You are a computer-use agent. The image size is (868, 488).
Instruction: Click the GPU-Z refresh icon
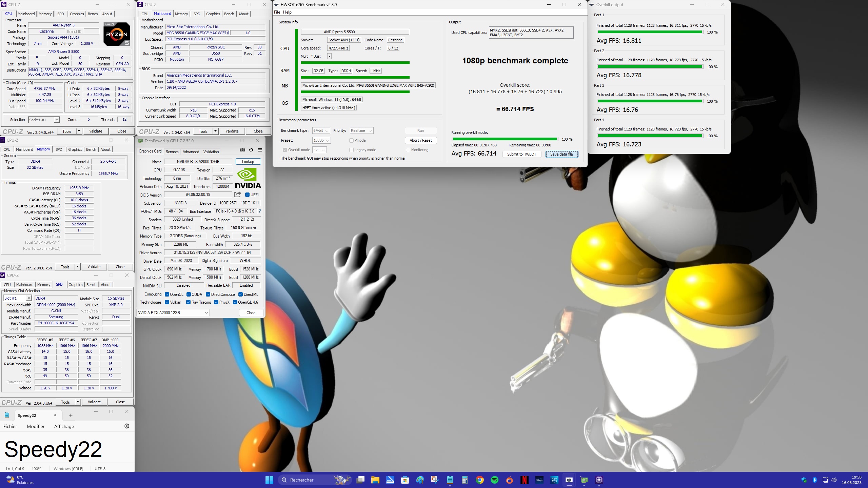tap(251, 150)
